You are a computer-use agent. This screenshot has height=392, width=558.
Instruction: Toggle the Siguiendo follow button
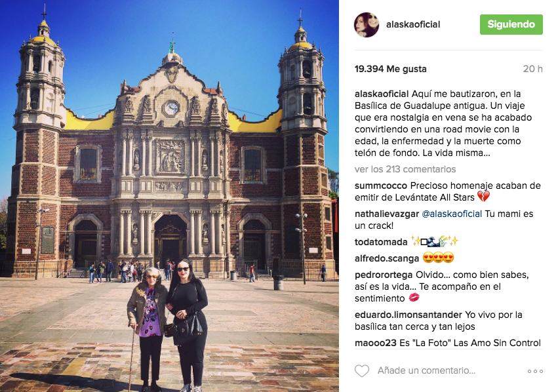point(511,24)
